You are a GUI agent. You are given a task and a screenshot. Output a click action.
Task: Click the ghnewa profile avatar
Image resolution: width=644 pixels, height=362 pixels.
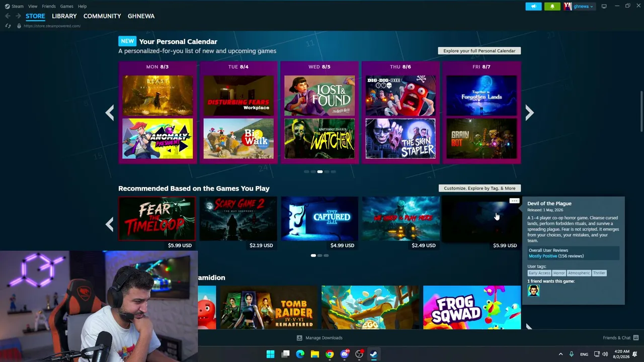click(x=568, y=6)
